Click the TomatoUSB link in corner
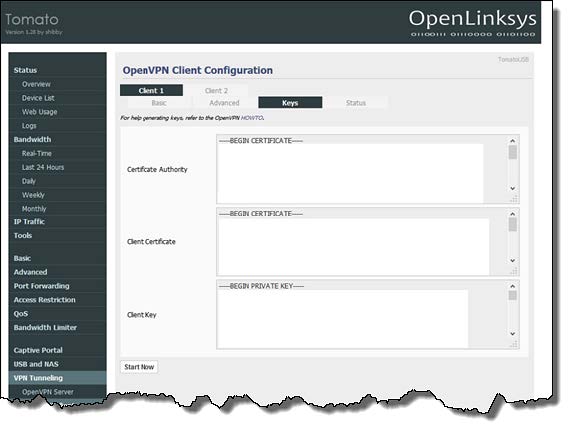 pos(513,59)
